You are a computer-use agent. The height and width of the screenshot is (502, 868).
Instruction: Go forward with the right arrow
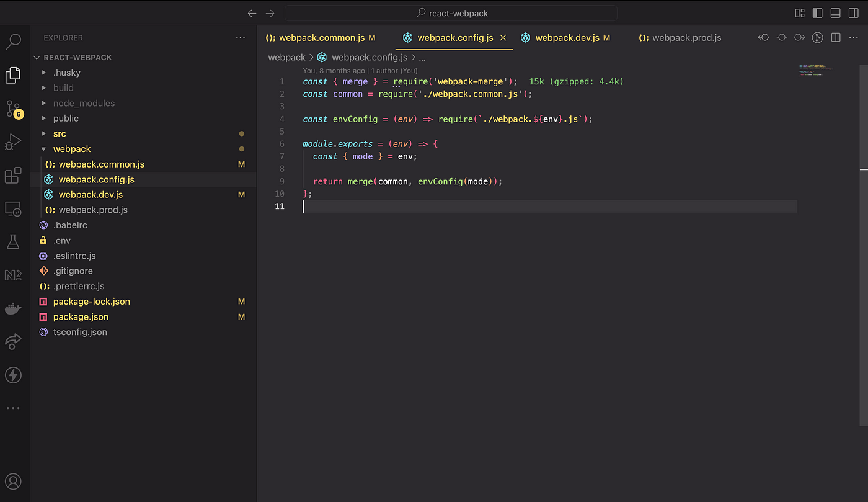click(270, 13)
